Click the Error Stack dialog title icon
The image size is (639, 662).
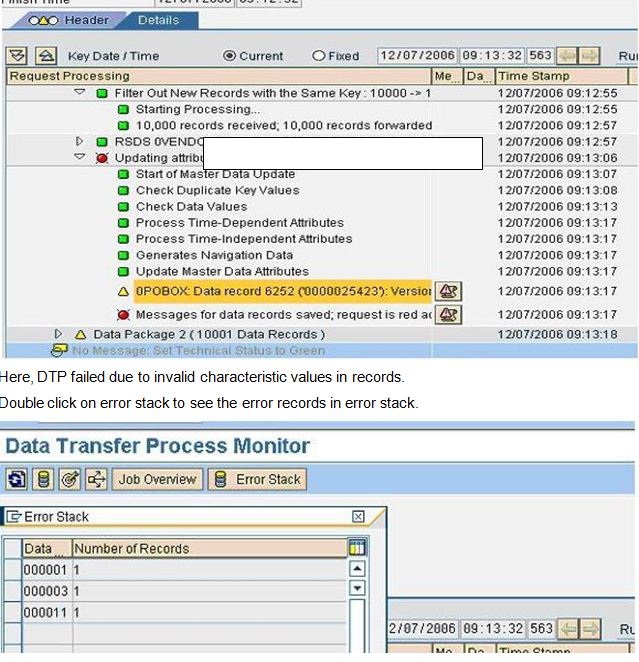coord(14,516)
